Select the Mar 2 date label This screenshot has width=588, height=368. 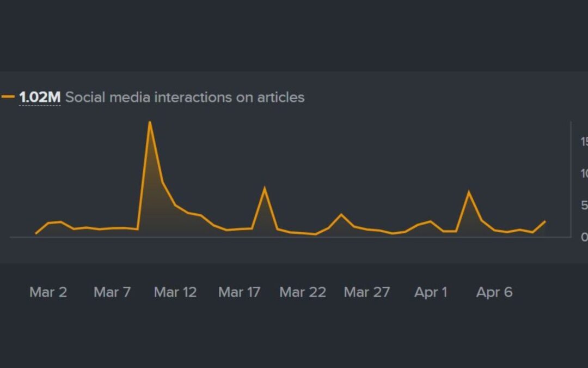tap(48, 292)
